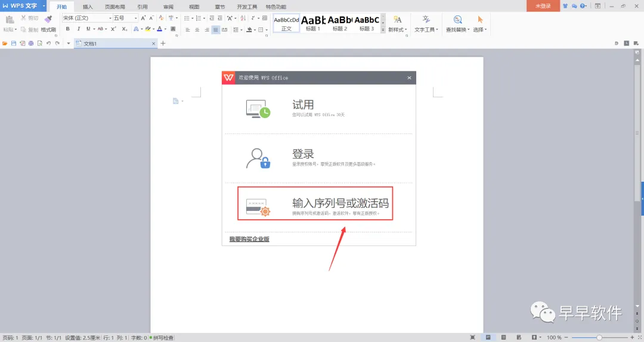Increase font size with the A+ icon

(x=143, y=18)
